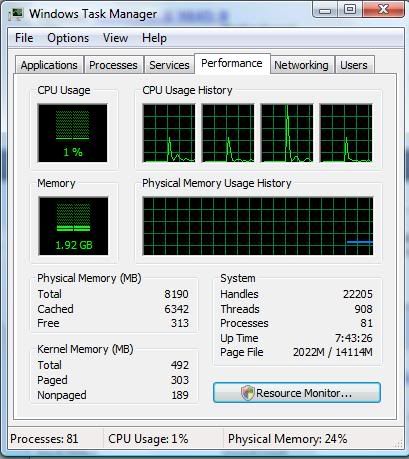The width and height of the screenshot is (409, 459).
Task: Click the Memory gauge showing 1.92 GB
Action: [x=73, y=226]
